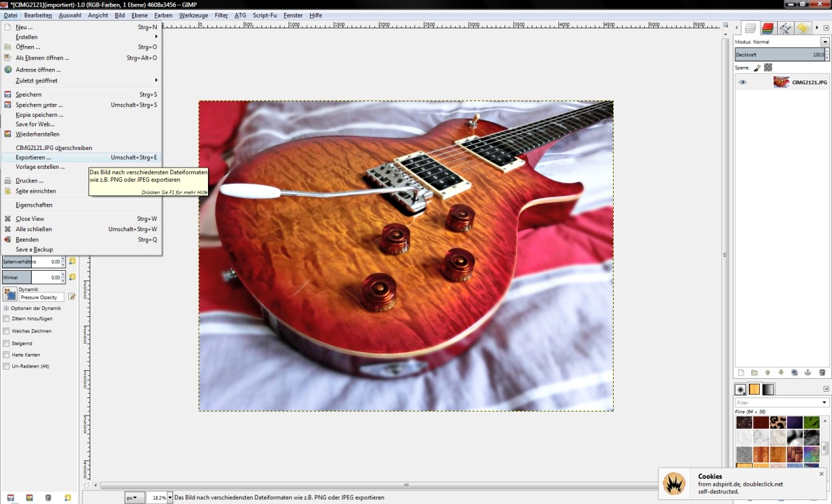Open the Script-Fu menu
The width and height of the screenshot is (832, 504).
264,15
